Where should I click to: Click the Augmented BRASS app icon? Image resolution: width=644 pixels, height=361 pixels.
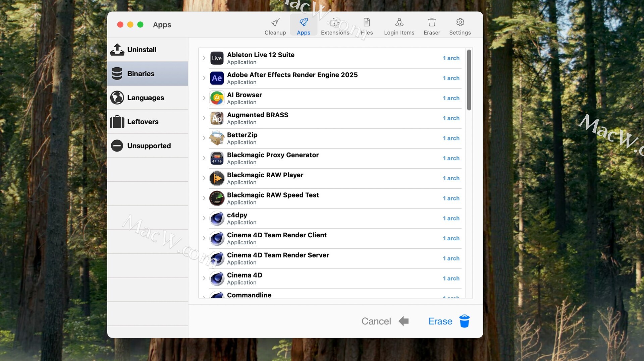pyautogui.click(x=217, y=118)
